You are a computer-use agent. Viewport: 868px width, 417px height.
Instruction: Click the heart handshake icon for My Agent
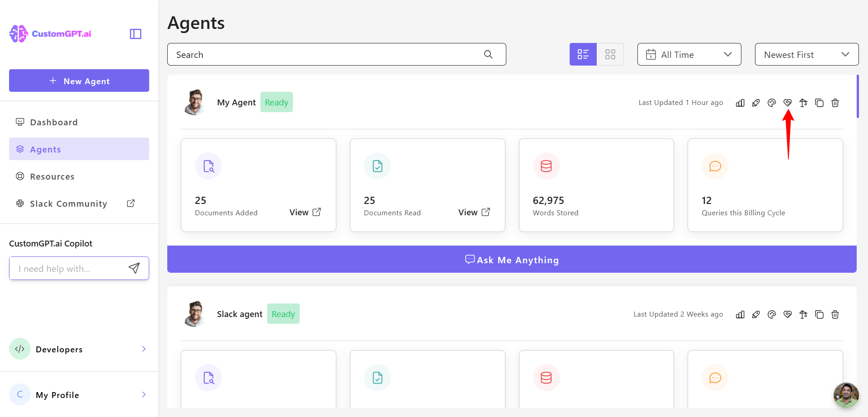click(788, 103)
